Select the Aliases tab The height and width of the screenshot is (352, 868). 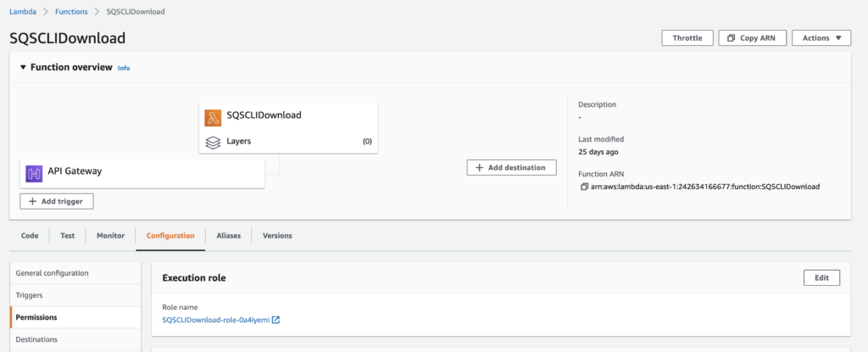pos(228,236)
